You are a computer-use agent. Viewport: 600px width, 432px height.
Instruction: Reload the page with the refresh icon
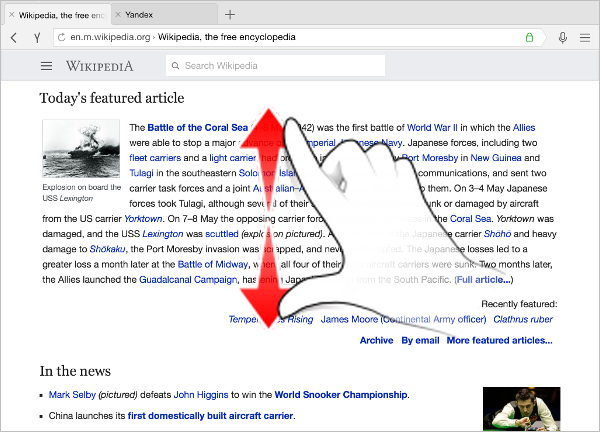[x=61, y=37]
